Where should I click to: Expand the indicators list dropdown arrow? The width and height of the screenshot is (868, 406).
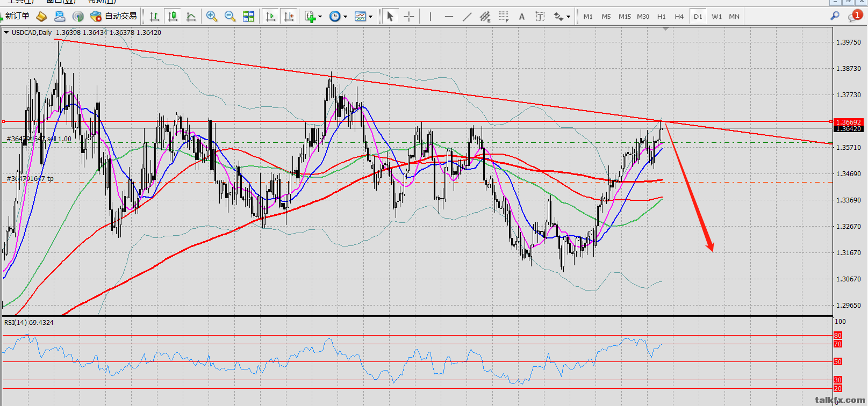point(320,17)
